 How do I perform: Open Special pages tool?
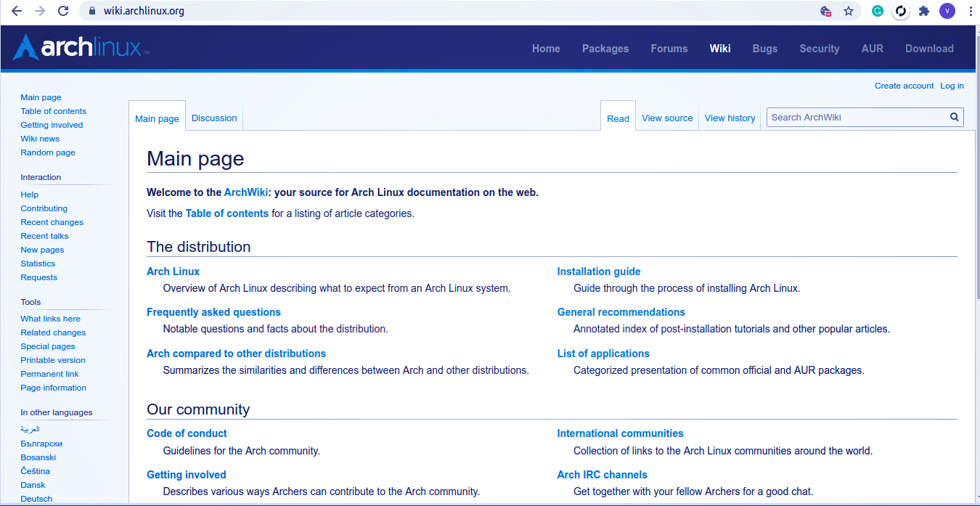click(x=48, y=346)
